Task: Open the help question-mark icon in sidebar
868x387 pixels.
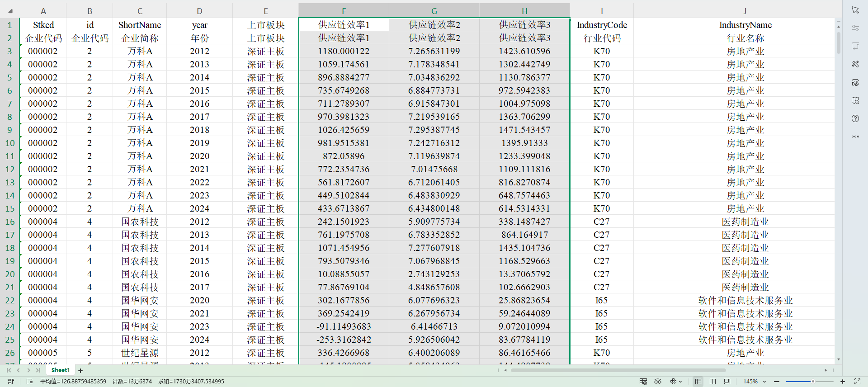Action: pos(855,118)
